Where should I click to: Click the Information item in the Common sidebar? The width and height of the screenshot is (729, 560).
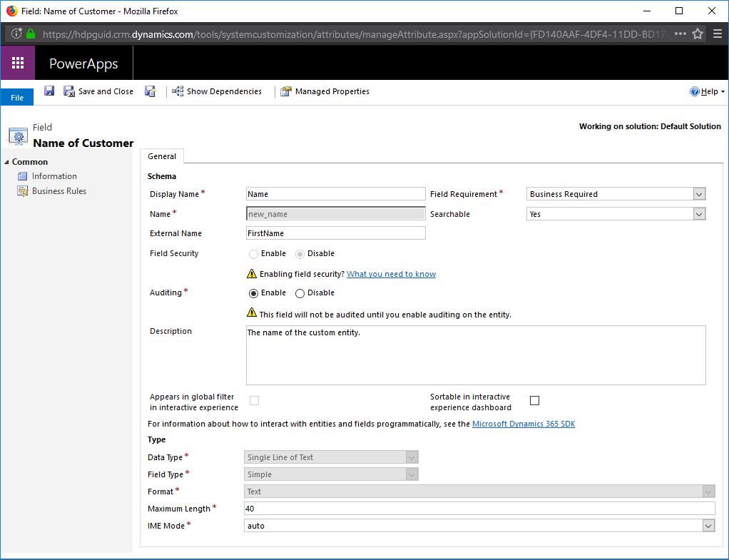pos(54,175)
